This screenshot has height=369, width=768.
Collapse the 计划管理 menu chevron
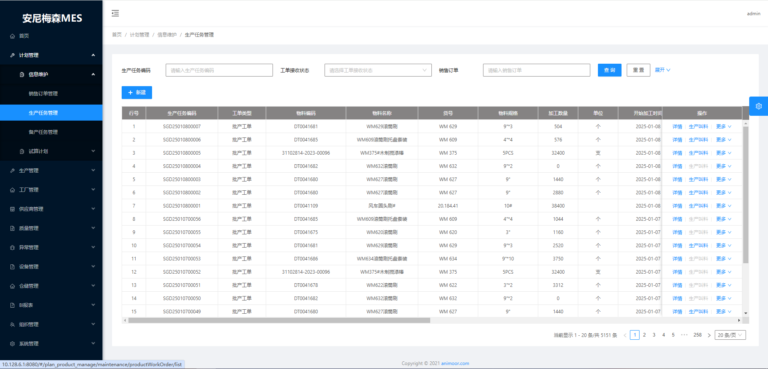[x=93, y=55]
